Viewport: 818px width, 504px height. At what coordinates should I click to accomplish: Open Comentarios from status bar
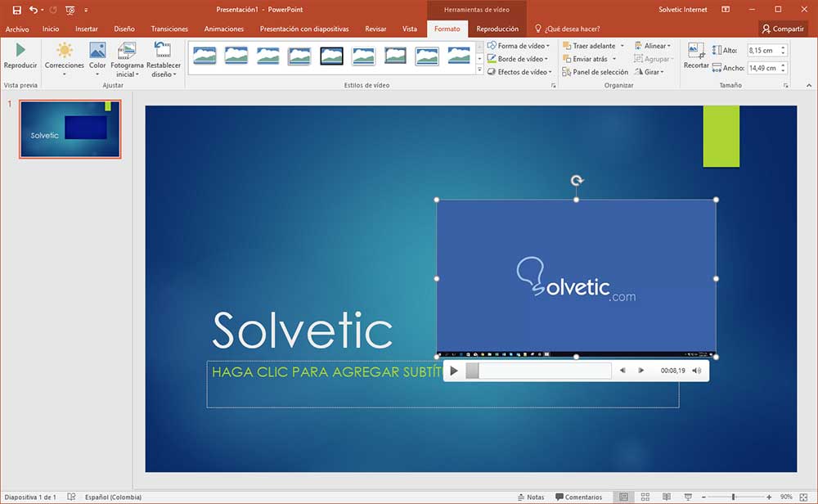click(x=578, y=497)
